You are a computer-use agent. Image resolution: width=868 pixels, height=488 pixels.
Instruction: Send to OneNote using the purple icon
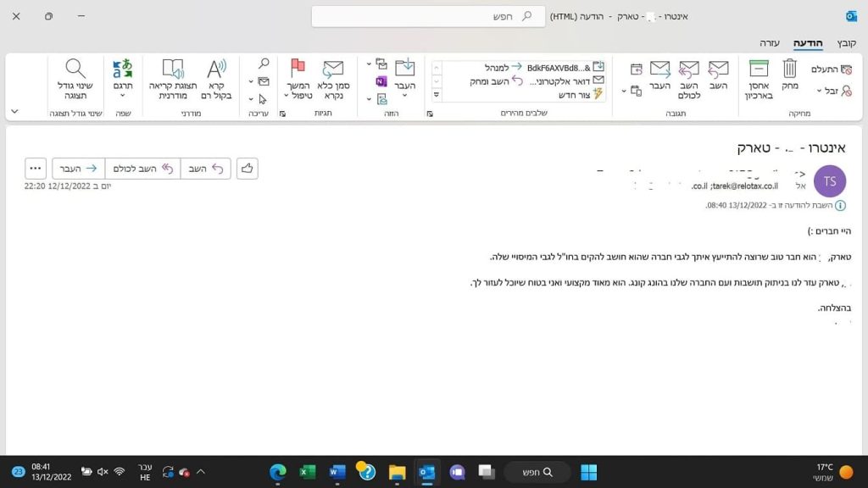click(381, 81)
